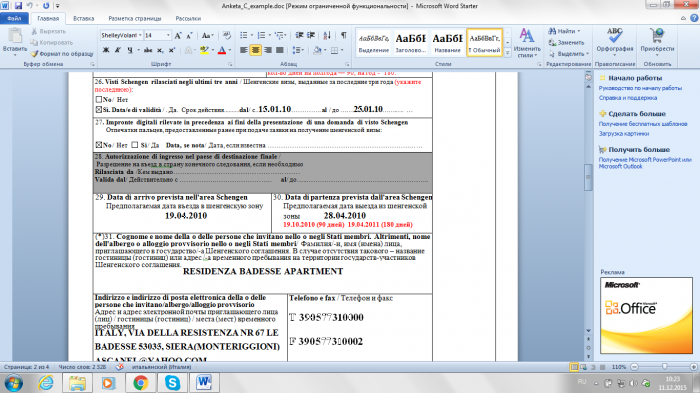Click the Format Painter brush
Viewport: 700px width, 393px height.
[x=62, y=54]
